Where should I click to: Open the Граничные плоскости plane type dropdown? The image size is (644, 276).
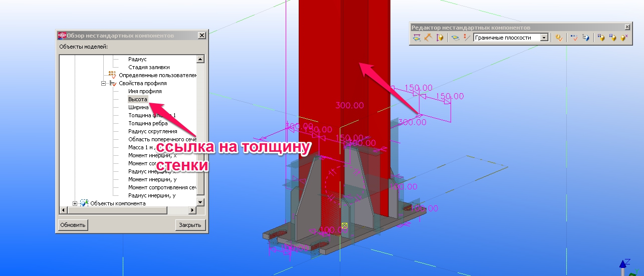pyautogui.click(x=543, y=38)
